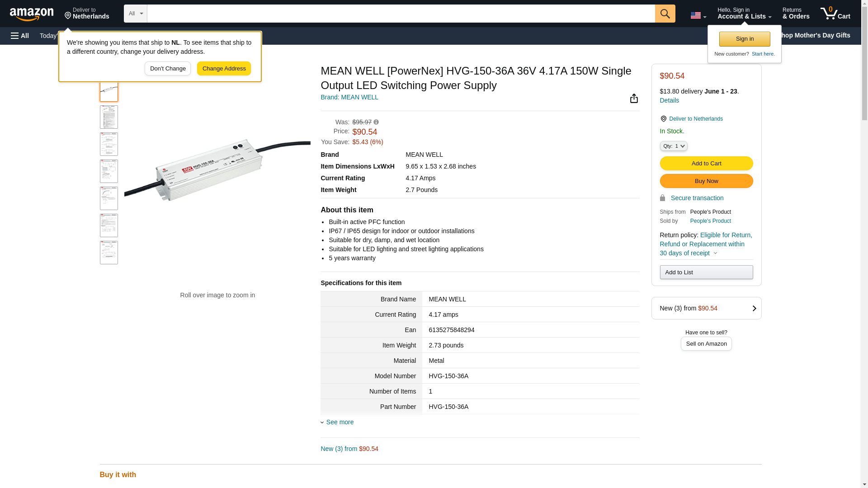This screenshot has width=868, height=488.
Task: Click the Amazon logo
Action: (32, 14)
